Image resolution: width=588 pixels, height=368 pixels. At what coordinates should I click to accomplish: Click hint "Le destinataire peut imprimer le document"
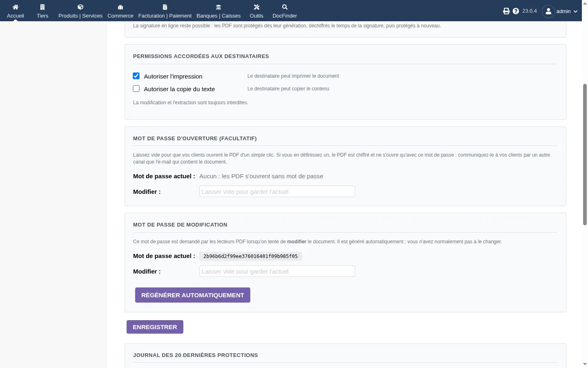click(293, 76)
